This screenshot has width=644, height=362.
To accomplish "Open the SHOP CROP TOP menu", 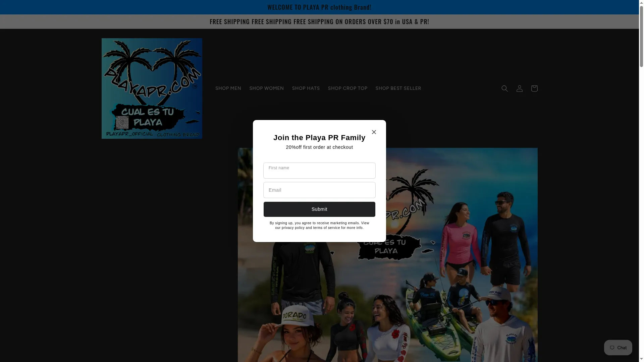I will click(x=347, y=88).
